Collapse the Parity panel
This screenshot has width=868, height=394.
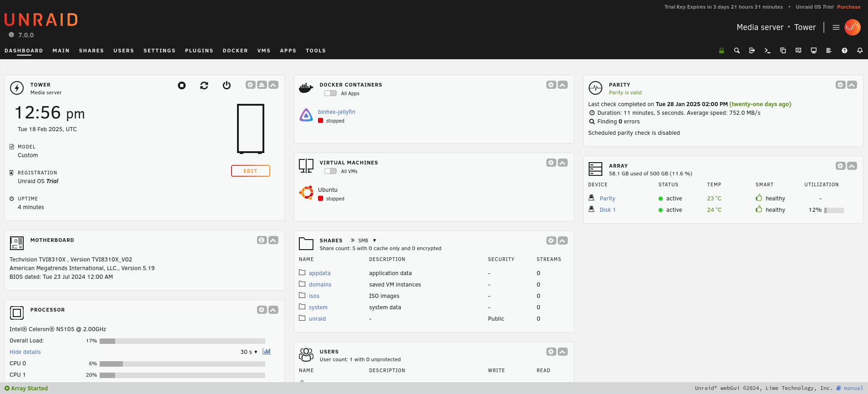click(x=852, y=85)
